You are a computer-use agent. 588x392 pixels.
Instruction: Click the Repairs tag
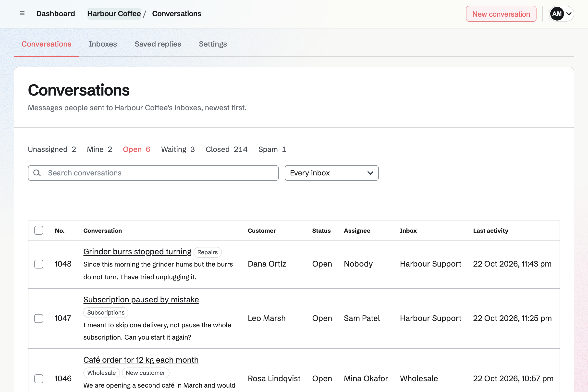[x=208, y=252]
